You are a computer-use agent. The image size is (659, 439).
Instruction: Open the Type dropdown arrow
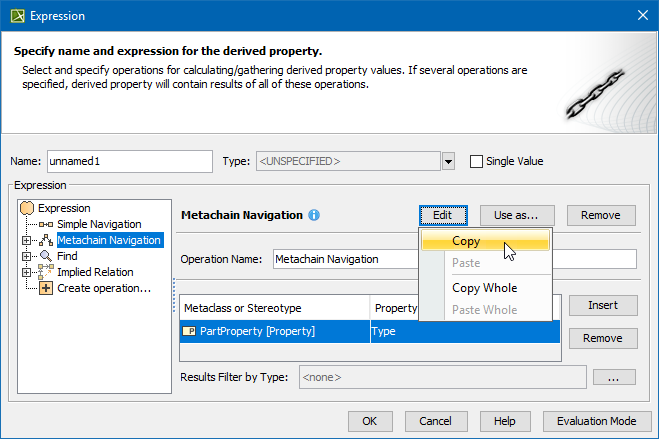tap(448, 161)
